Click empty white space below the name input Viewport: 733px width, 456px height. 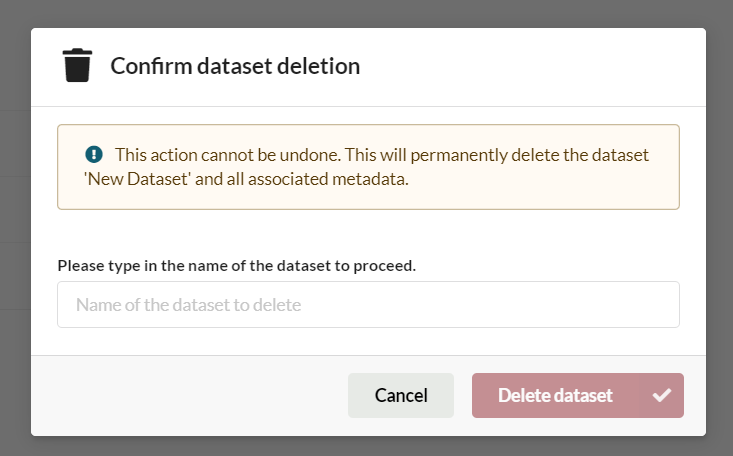368,341
